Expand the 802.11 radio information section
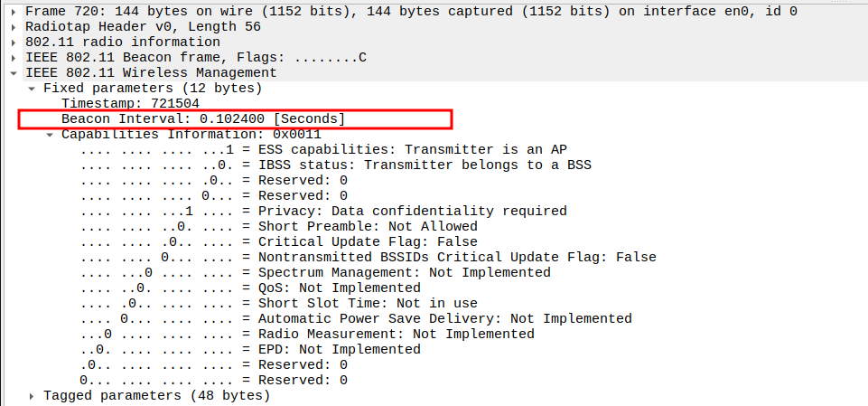The height and width of the screenshot is (406, 868). point(15,42)
